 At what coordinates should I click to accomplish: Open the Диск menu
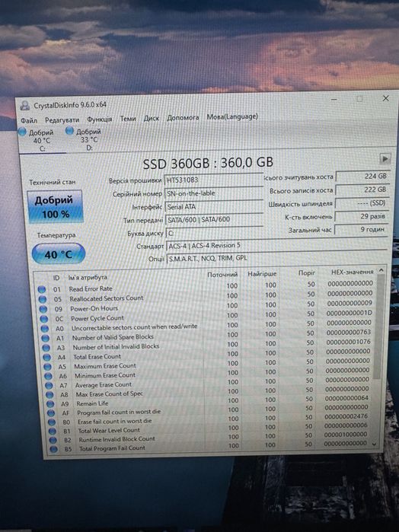(151, 118)
